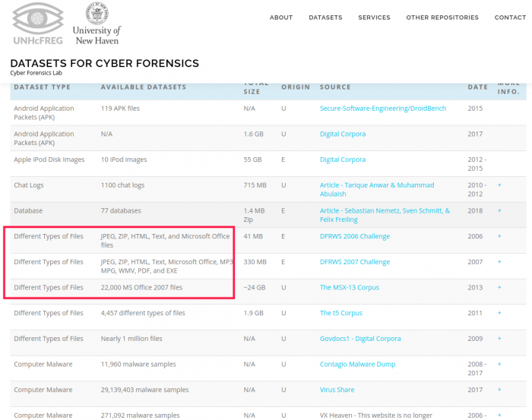532x420 pixels.
Task: Open the Digital Corpora link in the 1.6 GB row
Action: pyautogui.click(x=343, y=134)
